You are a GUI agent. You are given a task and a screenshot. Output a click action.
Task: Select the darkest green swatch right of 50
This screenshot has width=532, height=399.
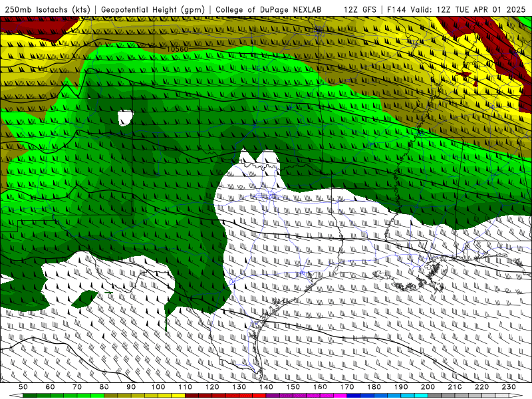(30, 396)
